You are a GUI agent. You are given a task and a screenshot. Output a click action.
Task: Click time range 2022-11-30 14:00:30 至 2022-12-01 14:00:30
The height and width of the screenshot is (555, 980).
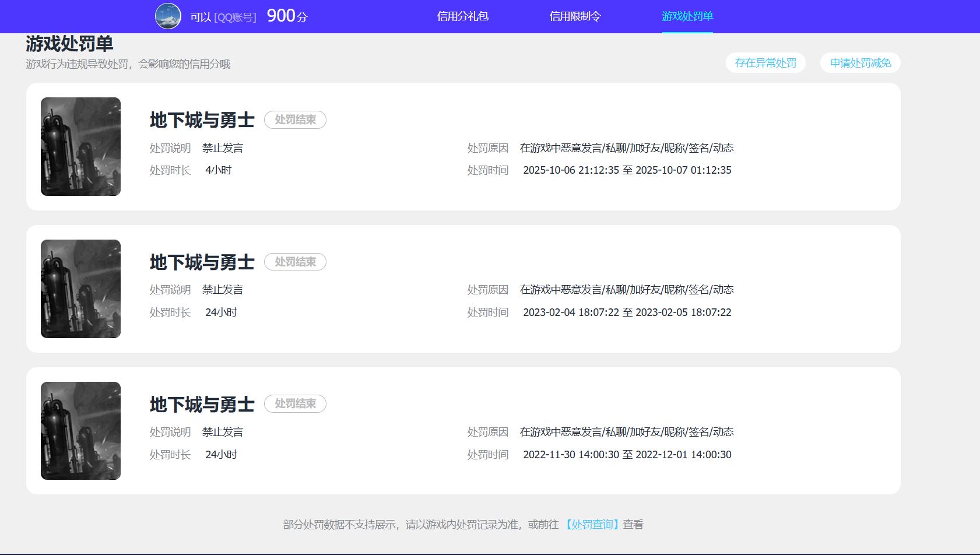pos(627,455)
